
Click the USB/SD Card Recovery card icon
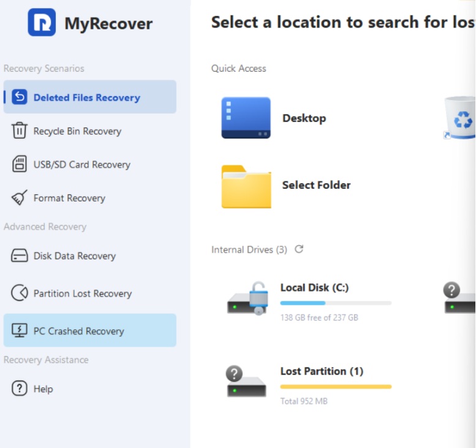pyautogui.click(x=20, y=164)
